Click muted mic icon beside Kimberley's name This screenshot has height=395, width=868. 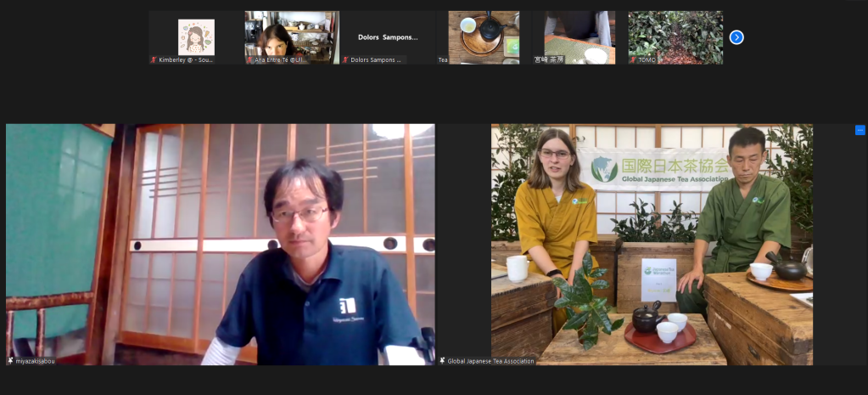(x=154, y=60)
